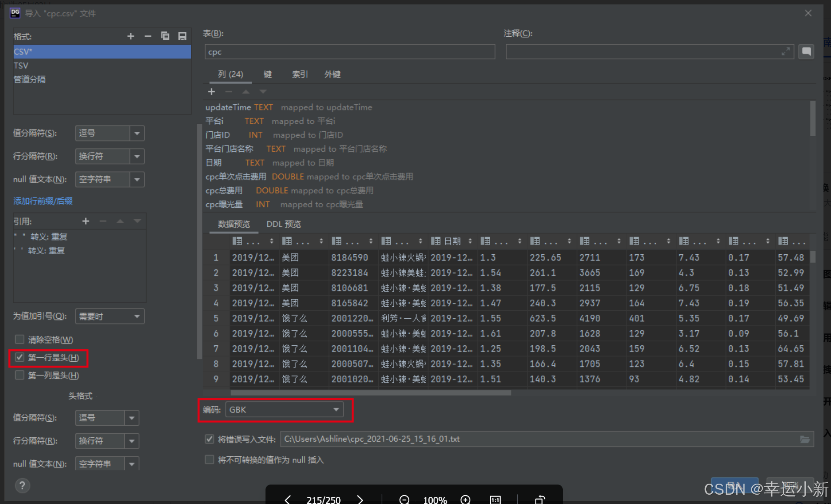Select 平台门店名称 TEXT column mapping
This screenshot has width=831, height=504.
coord(507,149)
